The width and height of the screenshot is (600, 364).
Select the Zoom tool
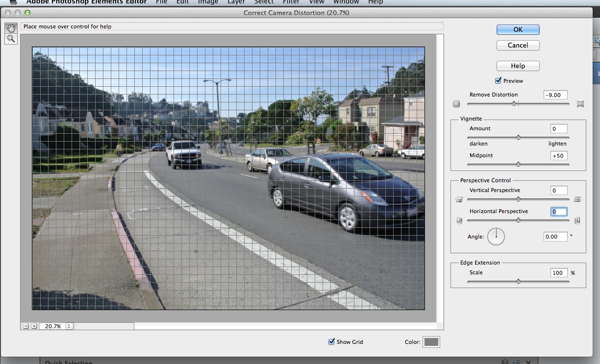(x=11, y=39)
